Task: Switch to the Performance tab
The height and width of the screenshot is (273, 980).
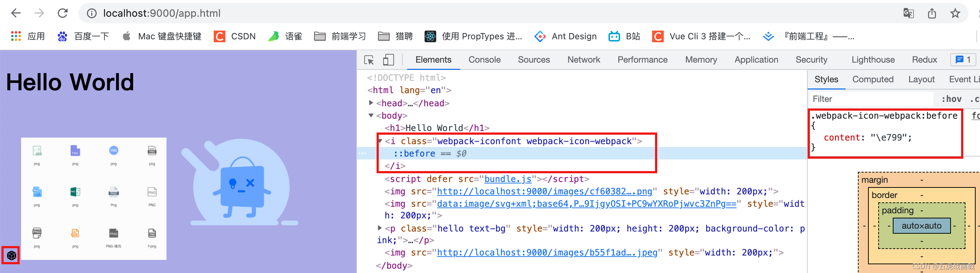Action: pyautogui.click(x=643, y=60)
